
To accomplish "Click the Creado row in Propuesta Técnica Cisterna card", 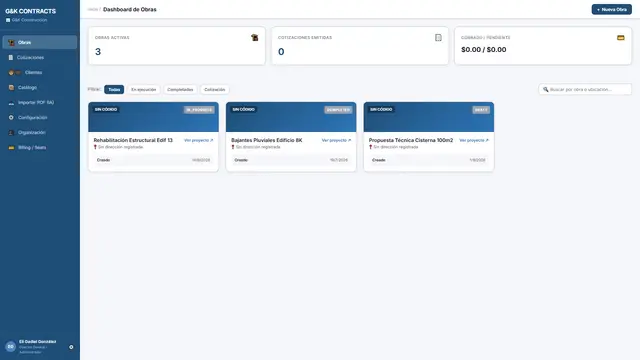I will tap(429, 160).
